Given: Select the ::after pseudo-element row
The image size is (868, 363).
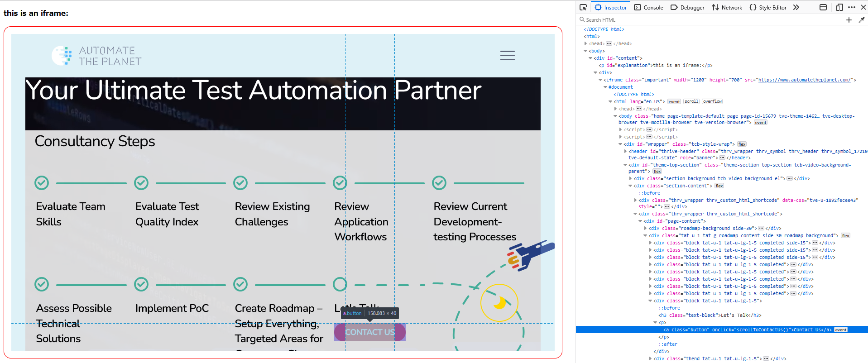Looking at the screenshot, I should 668,344.
